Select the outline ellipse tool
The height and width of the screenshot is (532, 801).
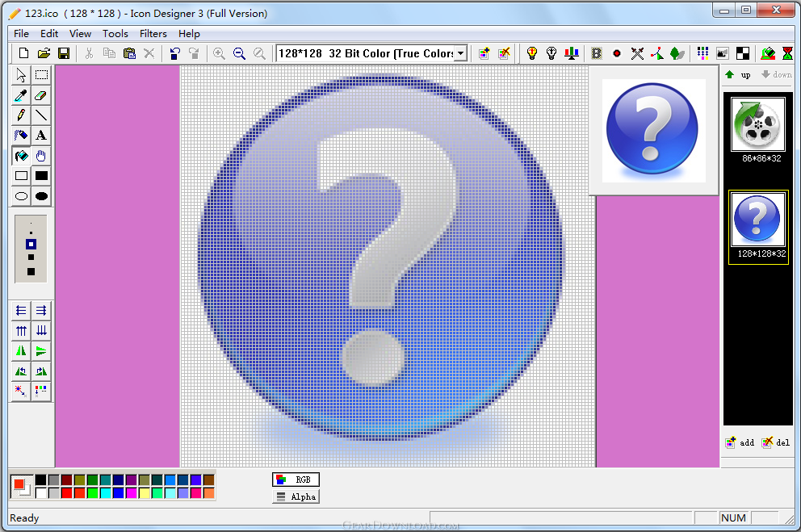[x=21, y=196]
